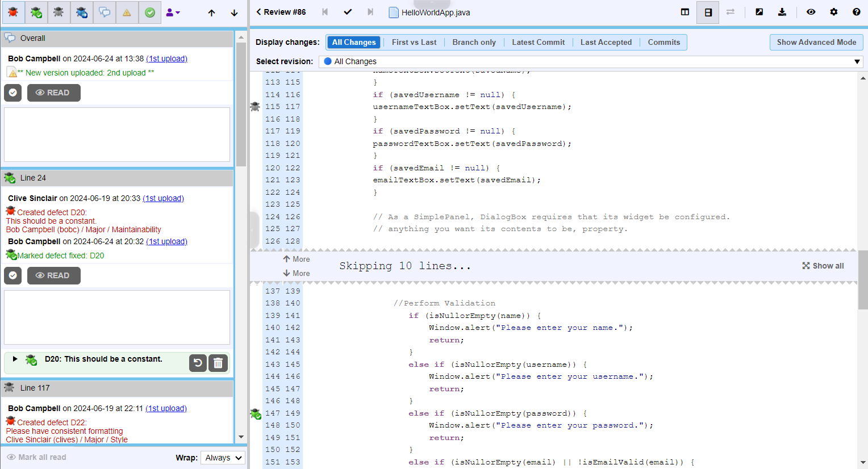Toggle the eye visibility icon in toolbar
Image resolution: width=868 pixels, height=469 pixels.
tap(811, 12)
